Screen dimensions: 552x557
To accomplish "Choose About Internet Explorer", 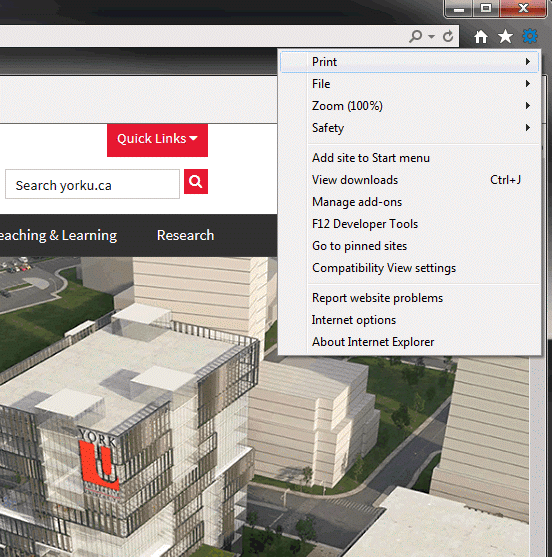I will tap(409, 342).
